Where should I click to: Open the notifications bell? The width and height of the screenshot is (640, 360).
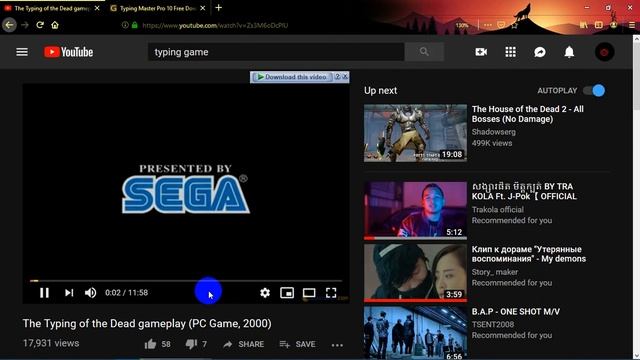(x=569, y=52)
